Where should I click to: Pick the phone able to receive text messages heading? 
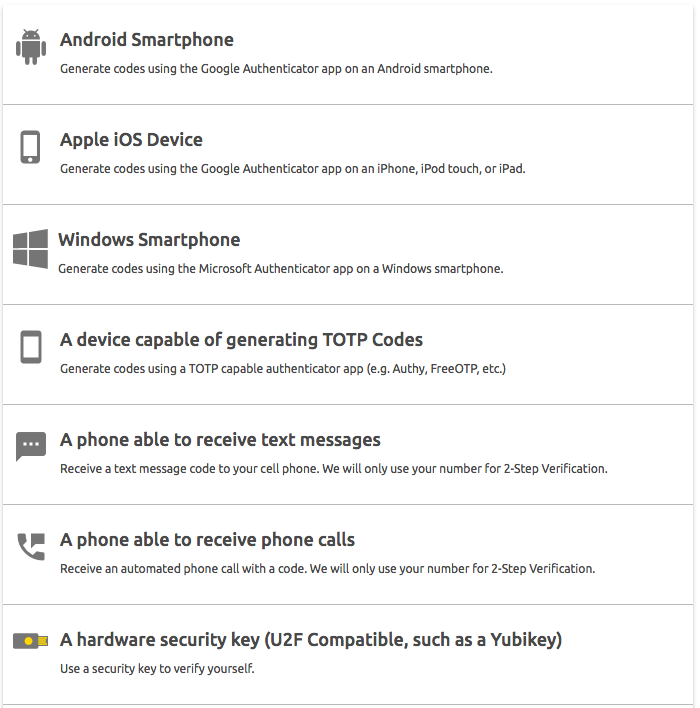[220, 440]
